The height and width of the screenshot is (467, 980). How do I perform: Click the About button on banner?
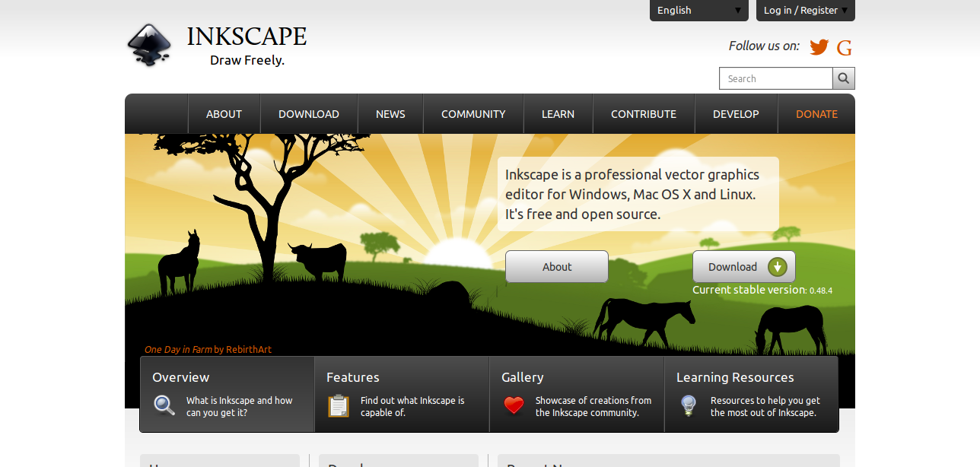click(x=557, y=267)
